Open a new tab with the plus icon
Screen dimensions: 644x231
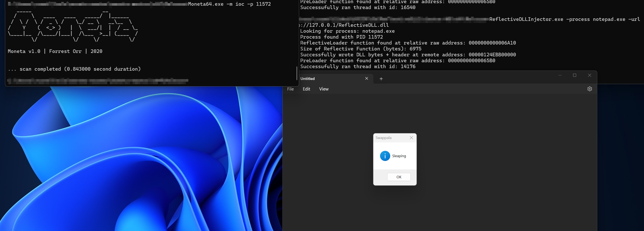381,79
